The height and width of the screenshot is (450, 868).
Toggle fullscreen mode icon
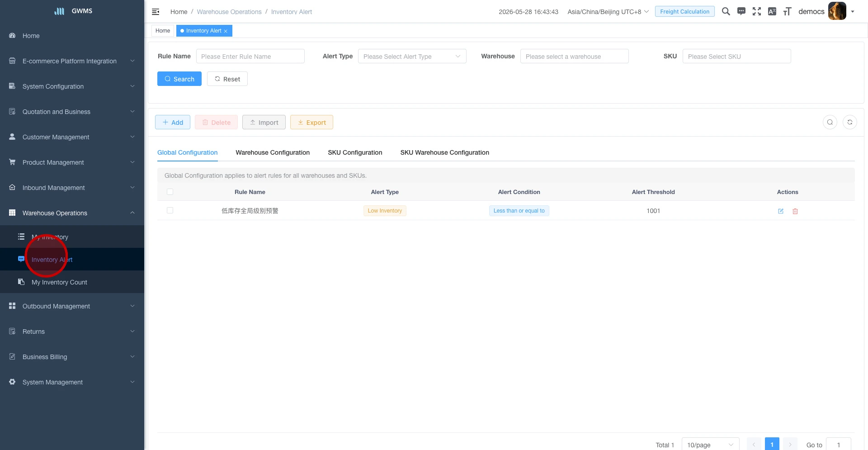757,11
